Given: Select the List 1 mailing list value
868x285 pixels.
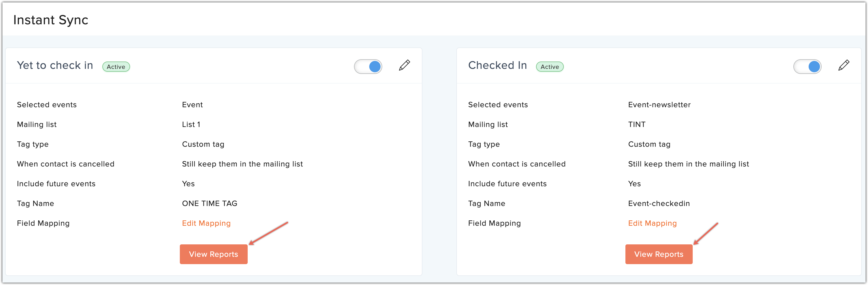Looking at the screenshot, I should point(191,124).
